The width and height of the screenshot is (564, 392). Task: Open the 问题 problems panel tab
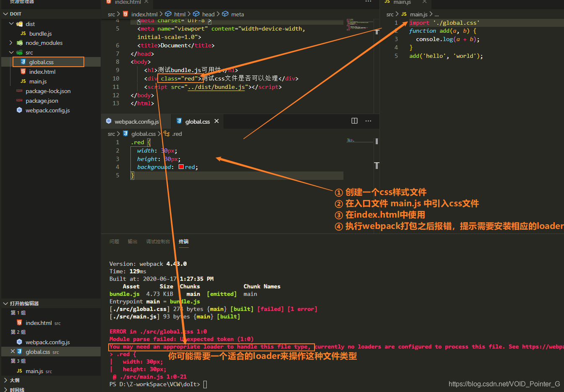click(x=114, y=241)
